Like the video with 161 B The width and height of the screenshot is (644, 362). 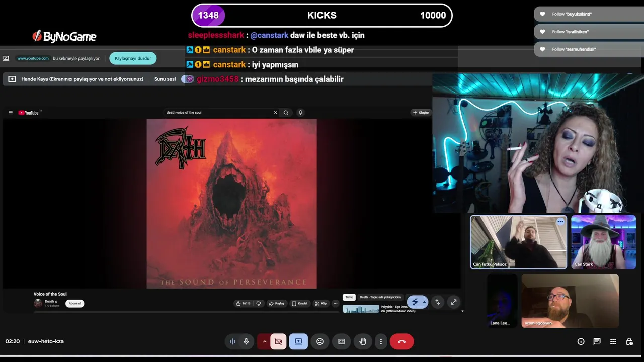tap(243, 303)
